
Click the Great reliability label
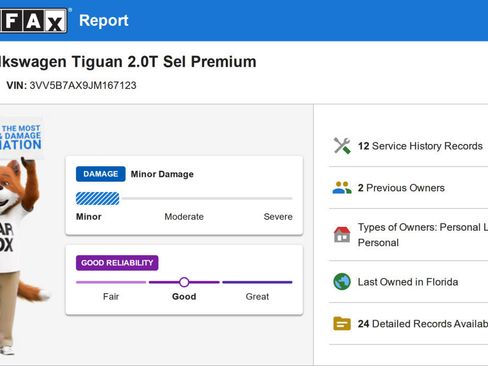click(x=257, y=296)
